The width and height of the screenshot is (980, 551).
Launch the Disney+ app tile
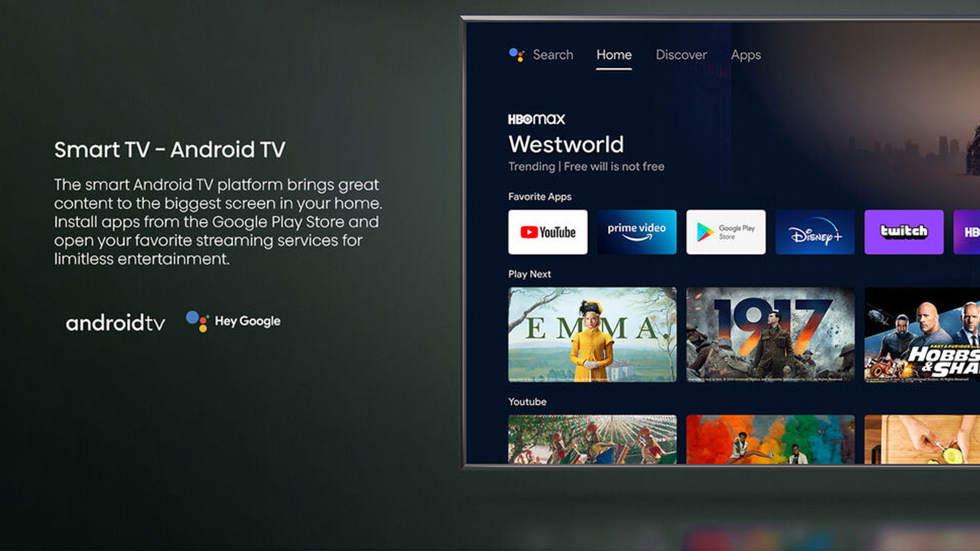pyautogui.click(x=815, y=232)
